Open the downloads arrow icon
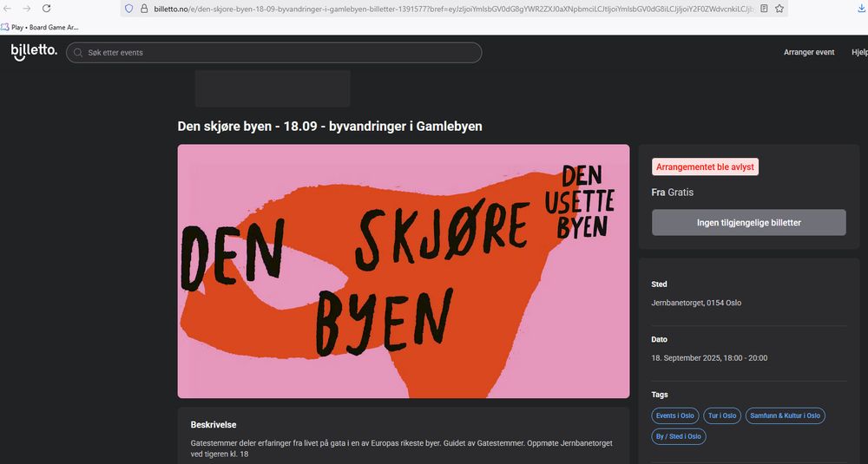The width and height of the screenshot is (868, 464). pos(860,9)
